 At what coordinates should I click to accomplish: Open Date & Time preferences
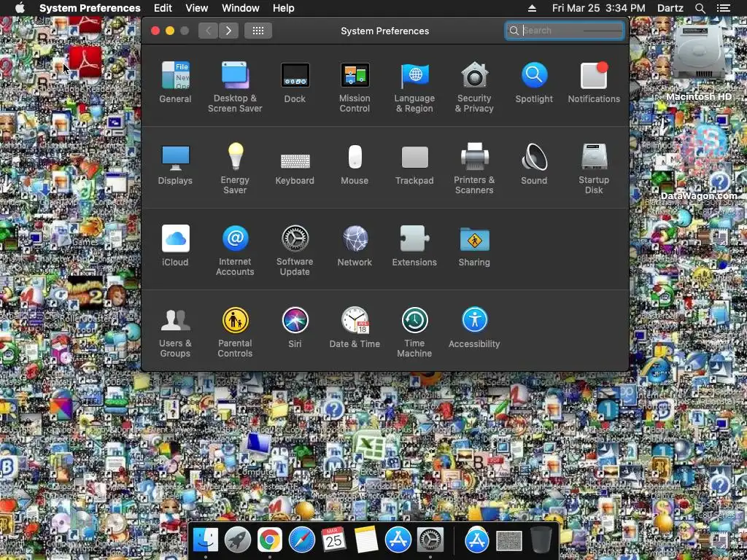tap(355, 327)
